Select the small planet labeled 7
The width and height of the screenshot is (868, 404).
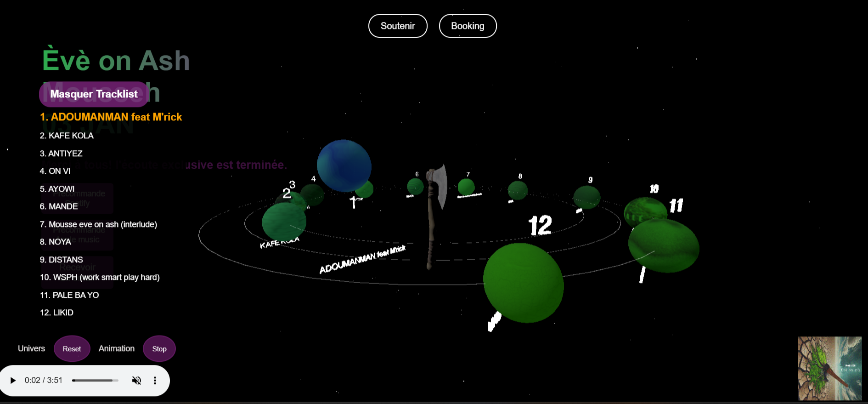click(x=466, y=187)
